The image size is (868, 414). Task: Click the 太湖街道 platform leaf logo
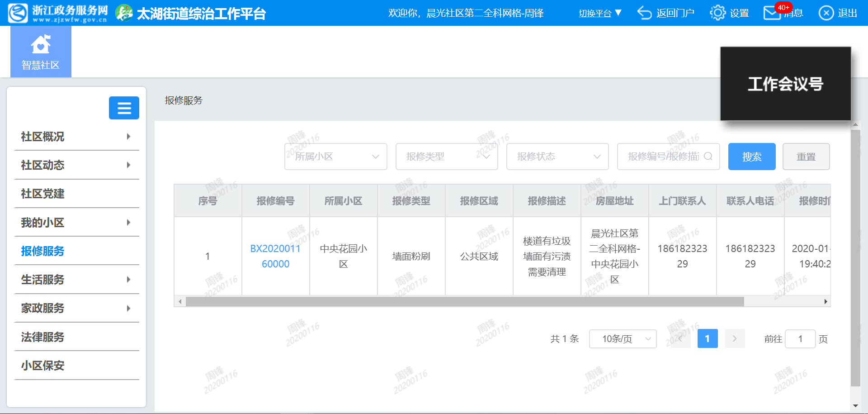pyautogui.click(x=123, y=13)
